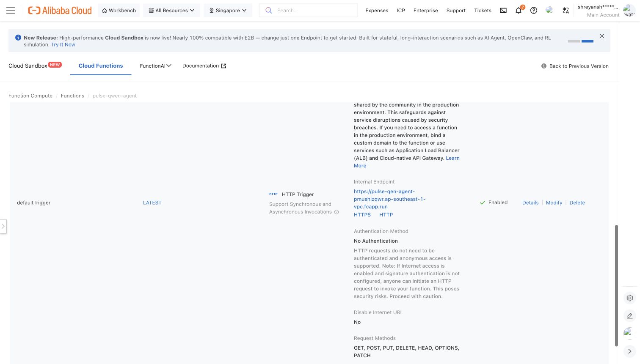Expand the FunctionAI dropdown
This screenshot has height=364, width=640.
tap(155, 66)
